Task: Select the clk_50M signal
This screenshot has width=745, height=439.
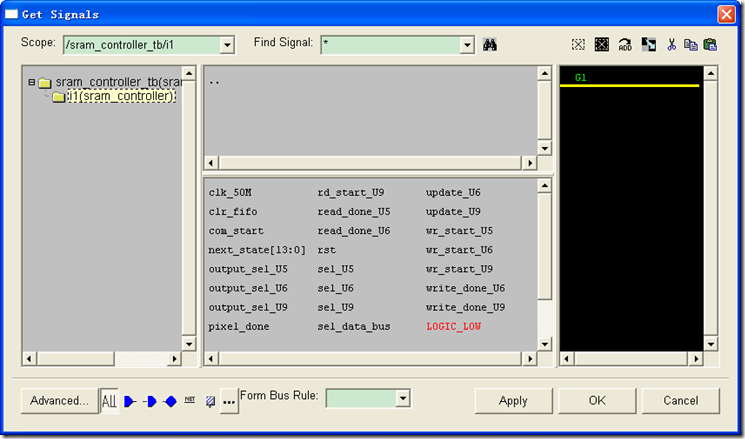Action: [x=230, y=192]
